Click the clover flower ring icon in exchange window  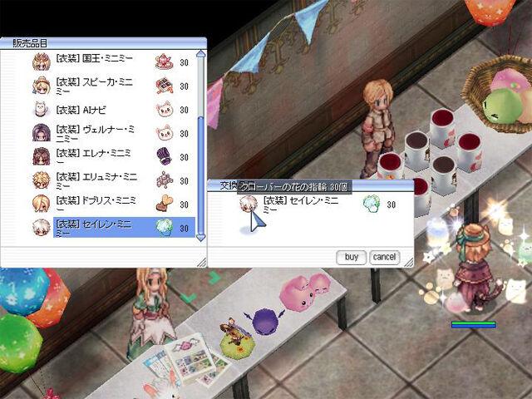click(372, 204)
